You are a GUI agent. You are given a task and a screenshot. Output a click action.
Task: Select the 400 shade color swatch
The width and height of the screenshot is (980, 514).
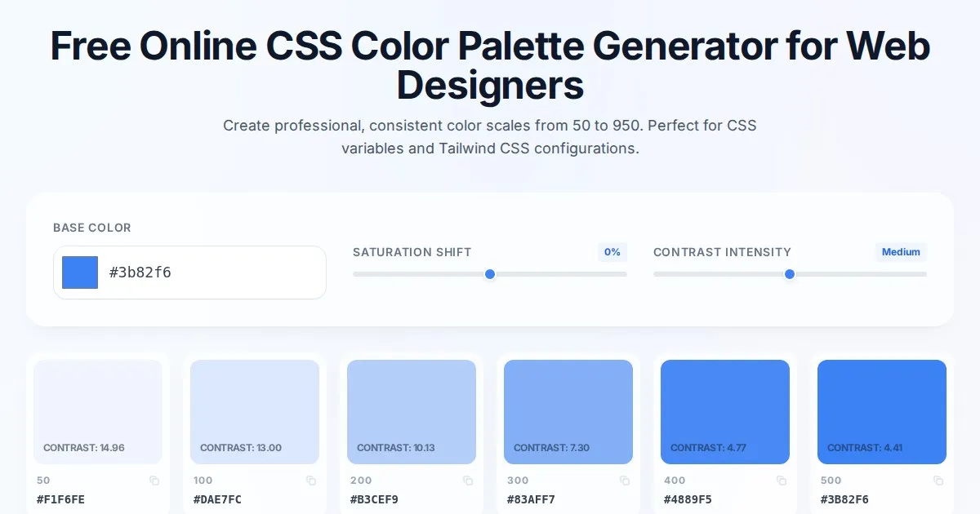pyautogui.click(x=725, y=411)
